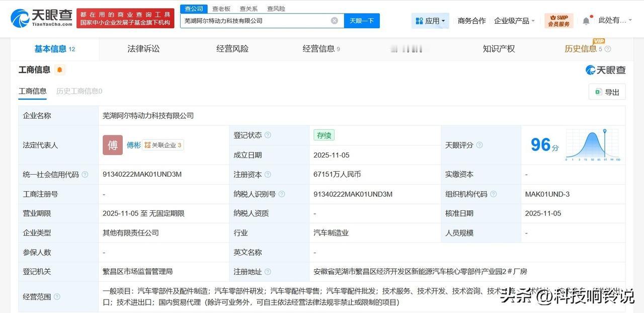Clear the search box with the × icon
Screen dimensions: 644x313
tap(334, 20)
